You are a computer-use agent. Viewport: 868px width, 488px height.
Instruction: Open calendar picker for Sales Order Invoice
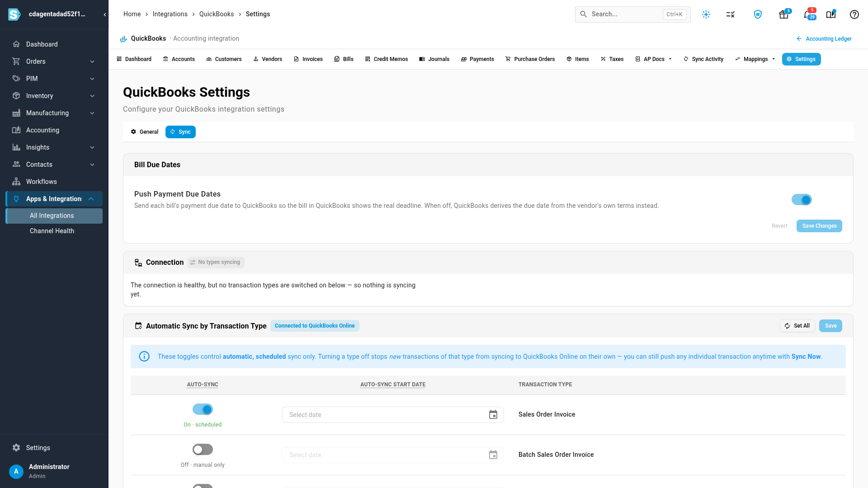coord(493,415)
